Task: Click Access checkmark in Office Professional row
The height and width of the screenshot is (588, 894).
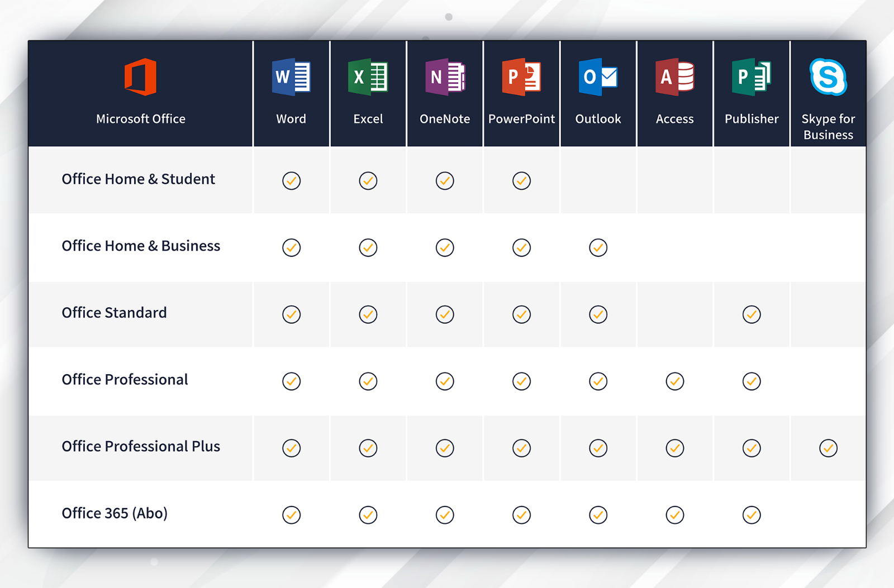Action: point(674,381)
